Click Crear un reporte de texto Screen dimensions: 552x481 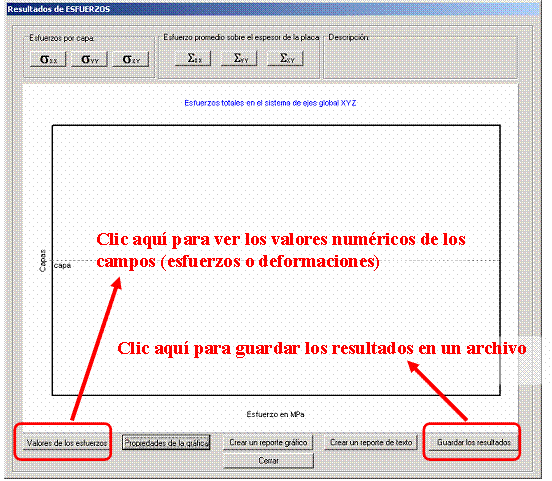pyautogui.click(x=371, y=442)
